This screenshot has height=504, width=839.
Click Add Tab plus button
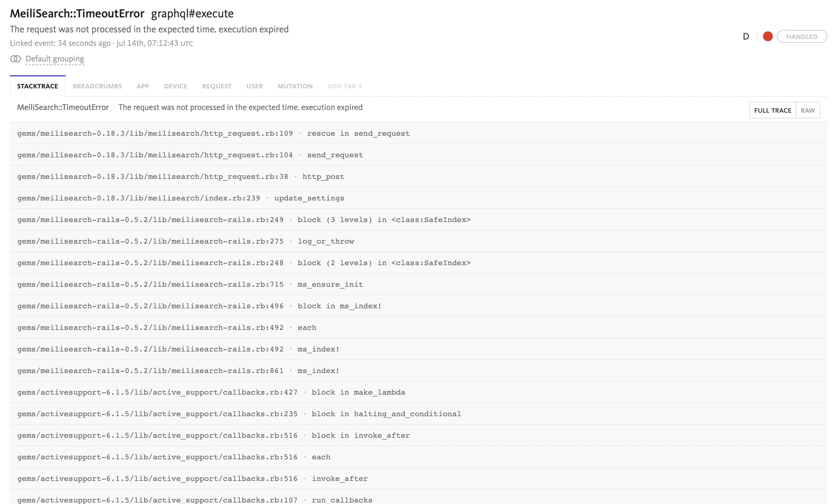tap(345, 86)
